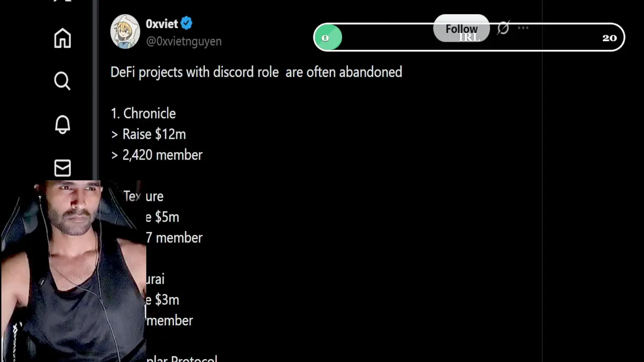Screen dimensions: 644x362
Task: Click the Grok icon beside Follow
Action: [503, 28]
